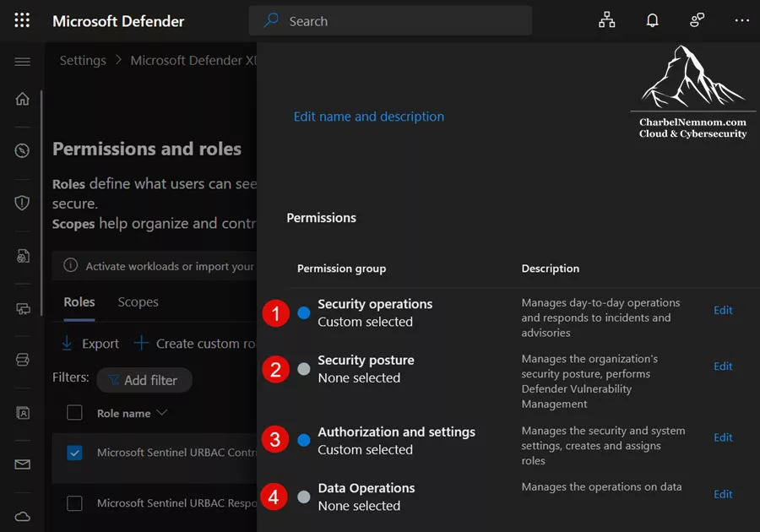Click None selected under Data Operations
Screen dimensions: 760x532
(x=359, y=506)
